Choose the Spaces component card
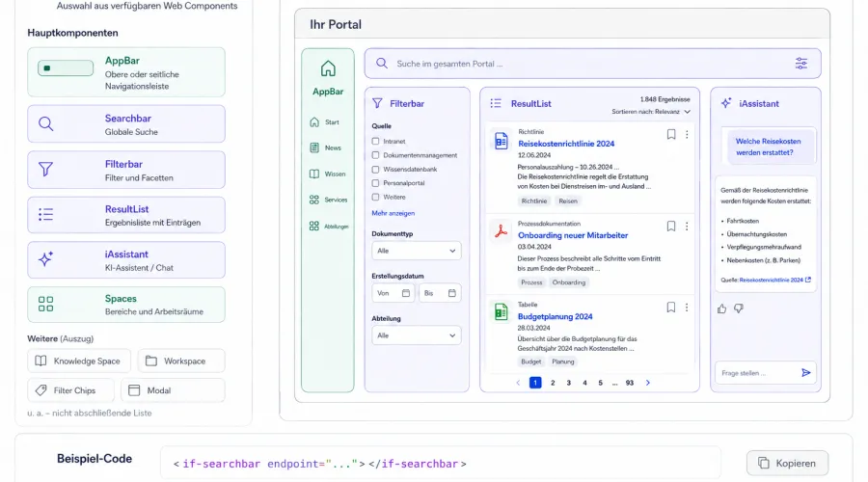The image size is (868, 482). click(126, 305)
